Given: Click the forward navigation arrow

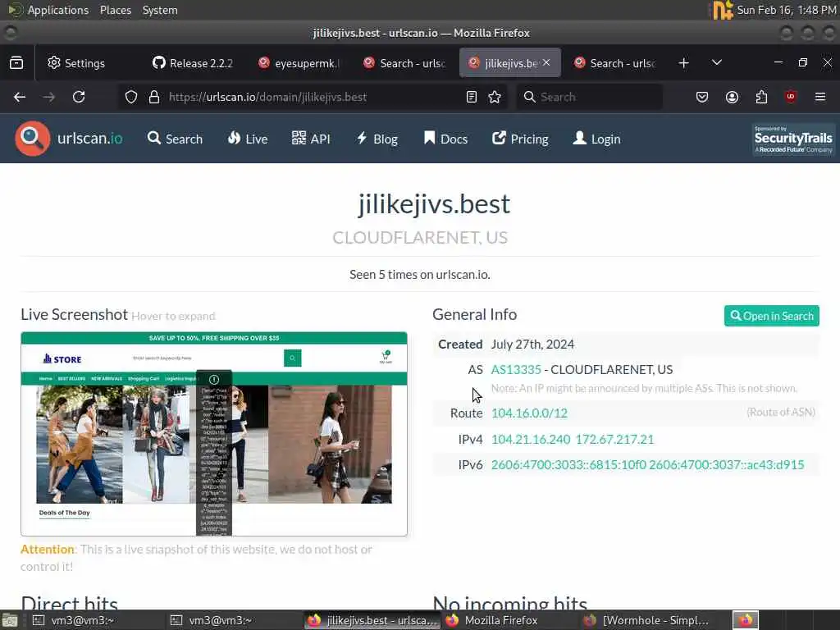Looking at the screenshot, I should pyautogui.click(x=48, y=97).
